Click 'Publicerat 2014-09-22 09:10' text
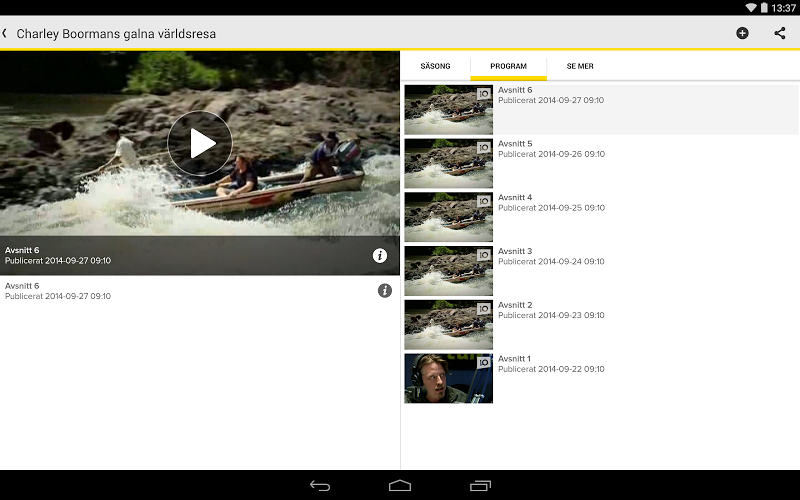 click(x=552, y=369)
